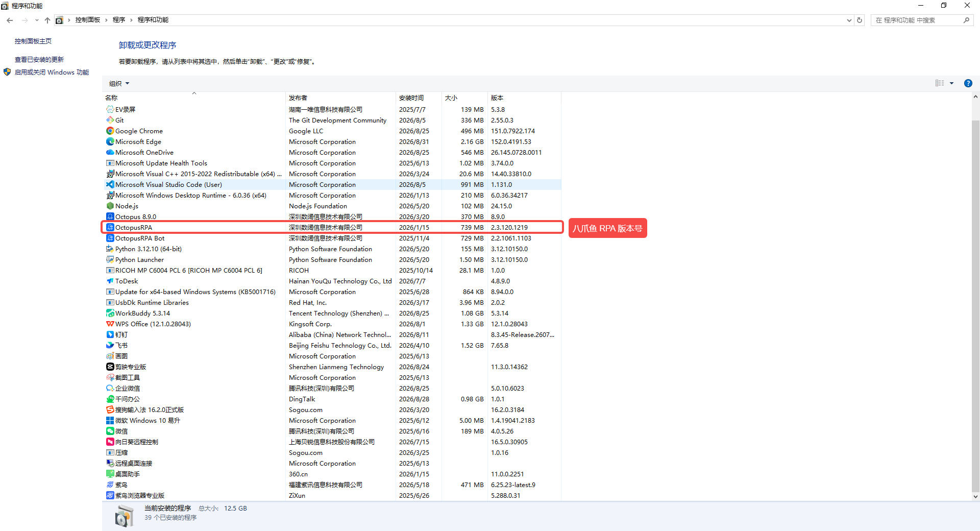Click the 飞书 program icon

(x=110, y=345)
